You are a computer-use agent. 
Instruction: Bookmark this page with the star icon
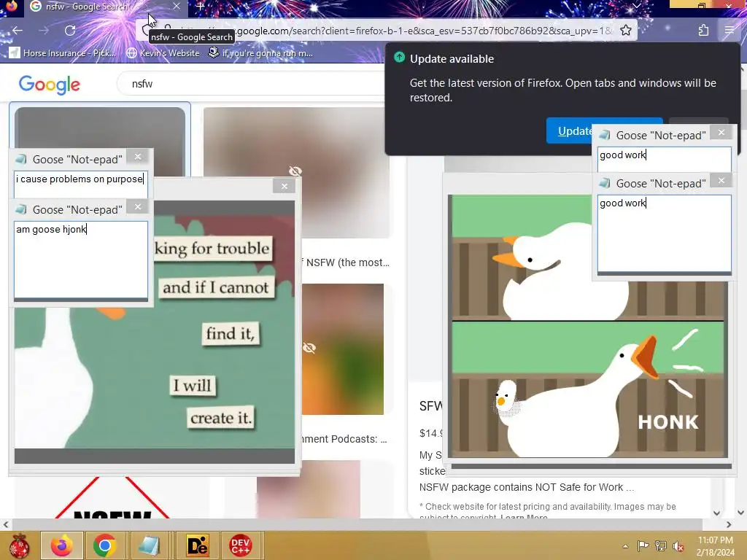tap(625, 31)
